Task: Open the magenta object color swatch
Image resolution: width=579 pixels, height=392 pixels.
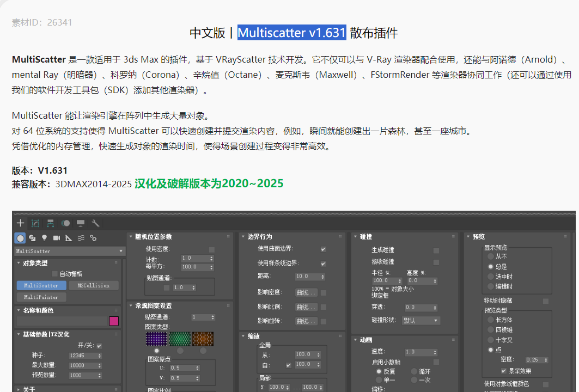Action: (114, 321)
